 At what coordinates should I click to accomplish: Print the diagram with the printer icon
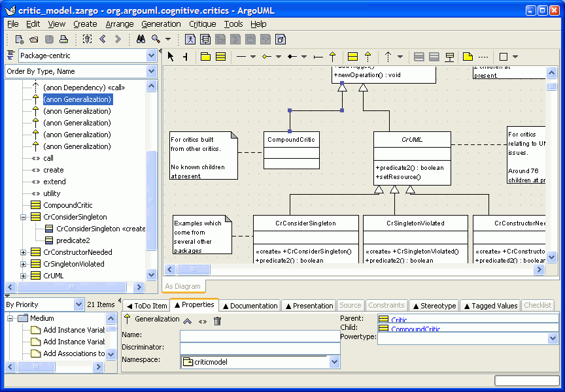64,39
